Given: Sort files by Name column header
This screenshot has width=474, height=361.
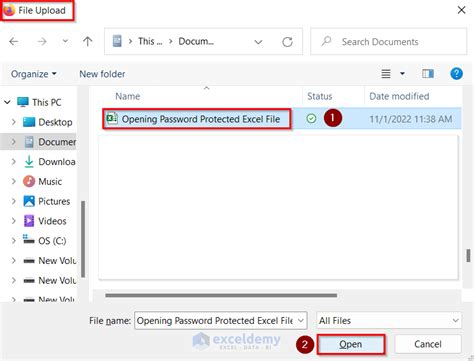Looking at the screenshot, I should [x=128, y=96].
